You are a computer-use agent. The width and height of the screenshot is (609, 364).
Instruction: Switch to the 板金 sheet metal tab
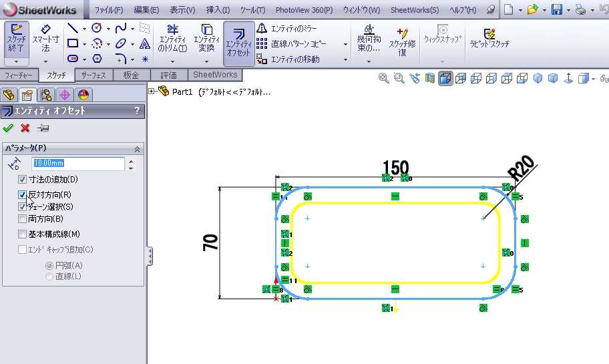tap(131, 75)
